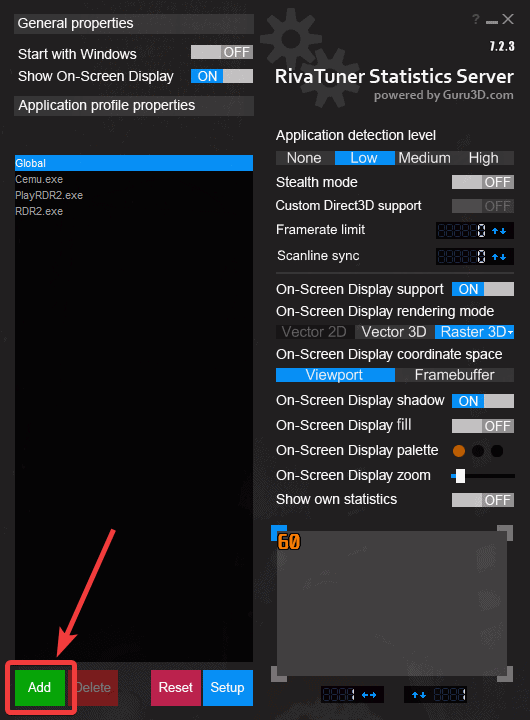Viewport: 530px width, 720px height.
Task: Click Scanline sync value field
Action: pos(462,257)
